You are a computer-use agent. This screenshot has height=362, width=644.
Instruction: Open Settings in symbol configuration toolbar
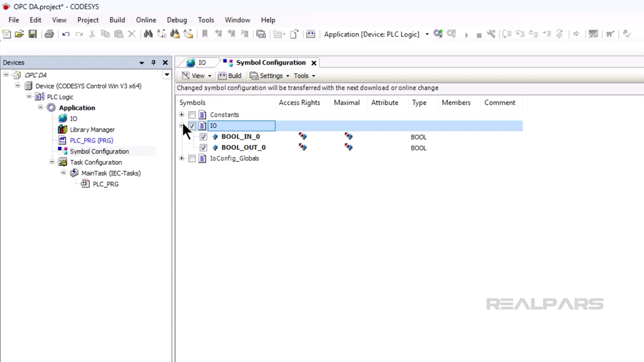269,76
